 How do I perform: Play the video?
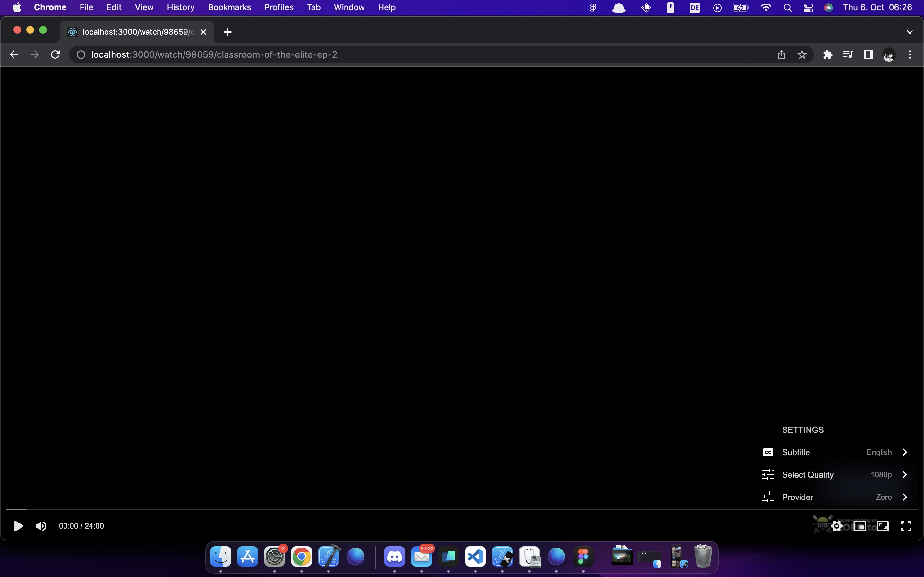(x=18, y=525)
